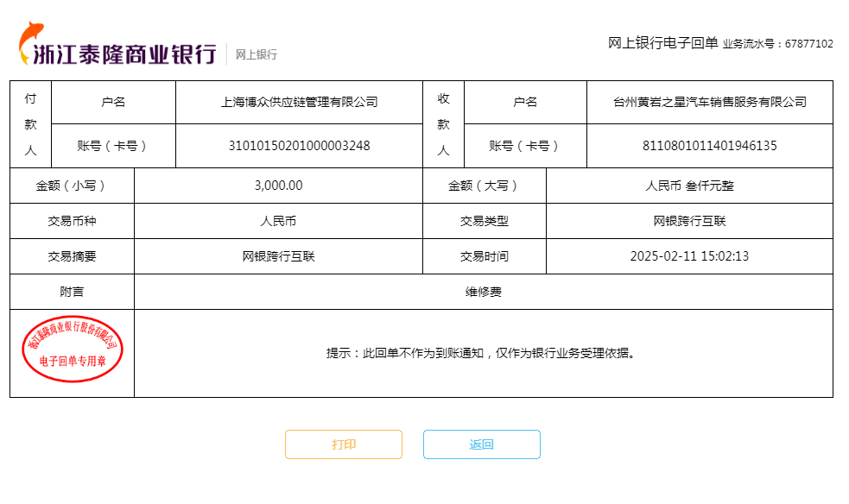Click the red 电子回单专用章 stamp

[x=72, y=354]
